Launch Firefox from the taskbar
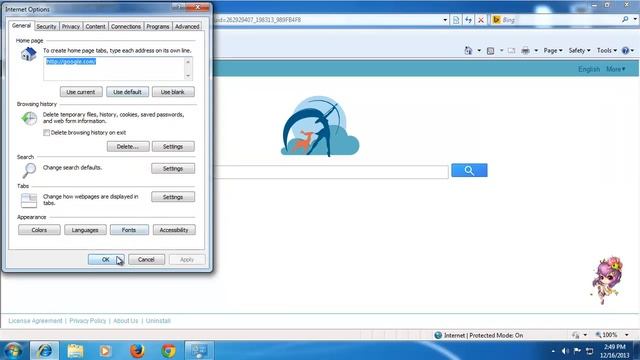640x360 pixels. [137, 351]
